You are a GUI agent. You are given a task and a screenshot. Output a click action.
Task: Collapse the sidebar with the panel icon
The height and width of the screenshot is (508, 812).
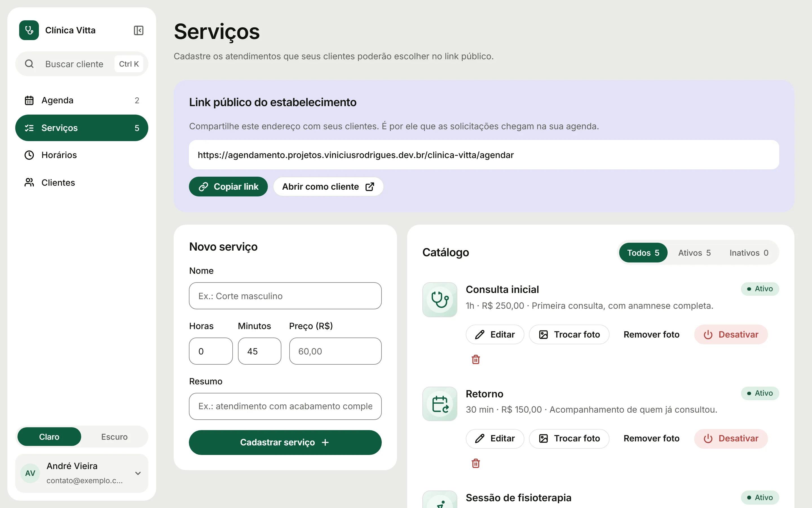(x=139, y=30)
